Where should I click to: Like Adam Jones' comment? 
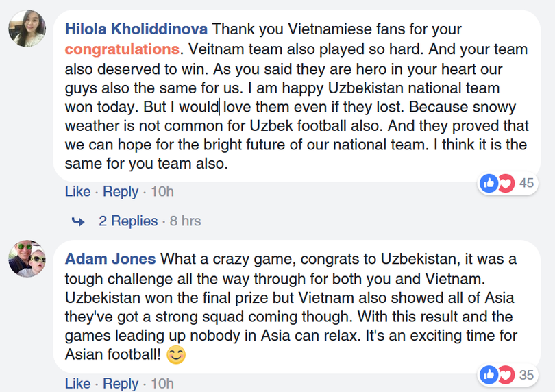(77, 384)
